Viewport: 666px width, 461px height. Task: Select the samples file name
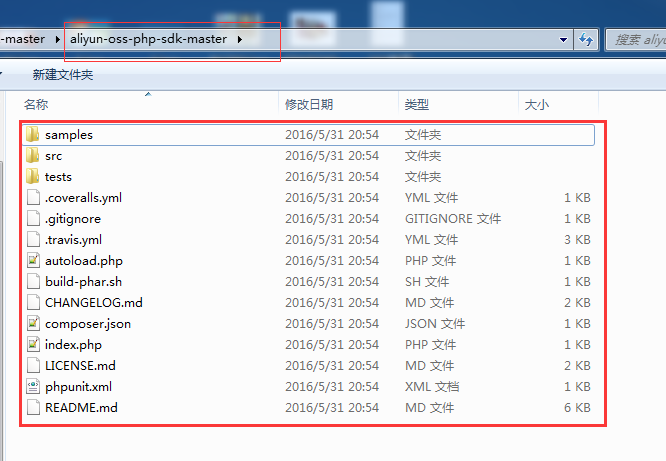click(69, 135)
